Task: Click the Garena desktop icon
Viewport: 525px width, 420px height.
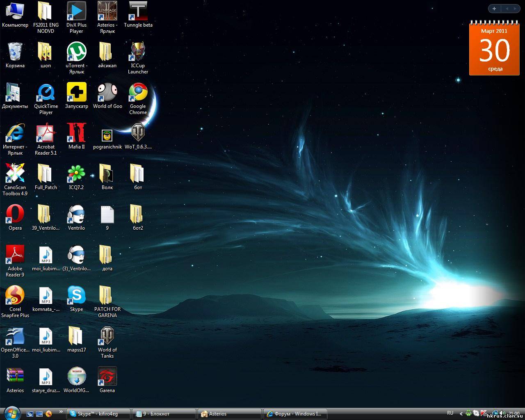Action: (107, 377)
